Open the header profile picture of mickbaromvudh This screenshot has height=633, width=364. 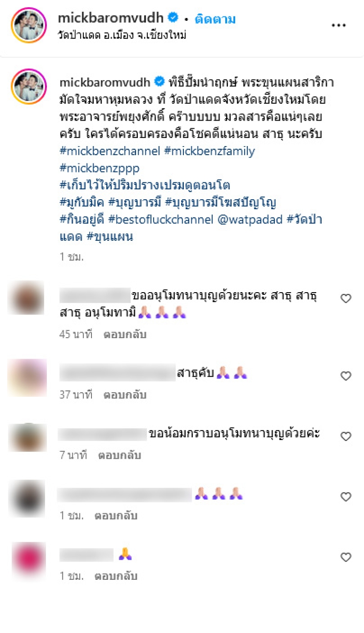(x=28, y=25)
